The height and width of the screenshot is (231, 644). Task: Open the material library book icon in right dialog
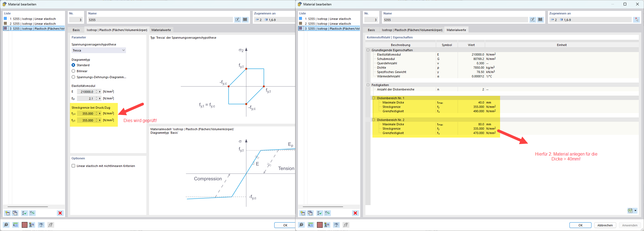click(540, 20)
